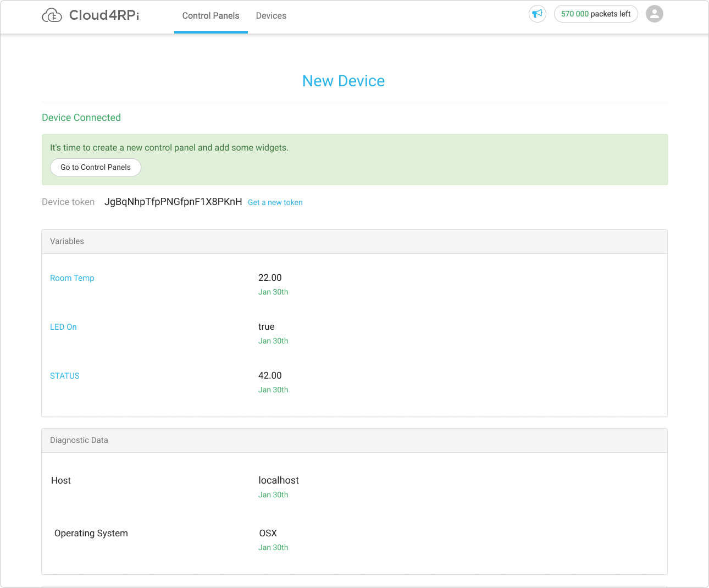Click Jan 30th date under localhost
Screen dimensions: 709x588
pos(273,495)
